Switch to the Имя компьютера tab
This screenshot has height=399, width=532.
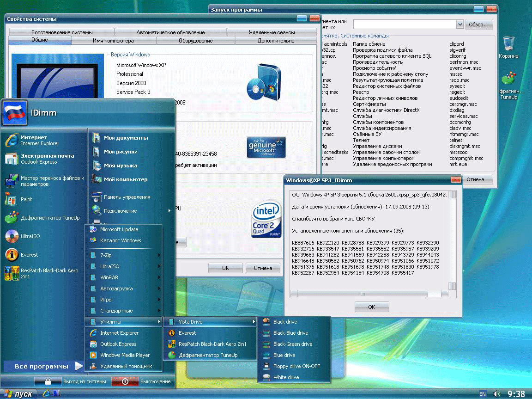(113, 41)
